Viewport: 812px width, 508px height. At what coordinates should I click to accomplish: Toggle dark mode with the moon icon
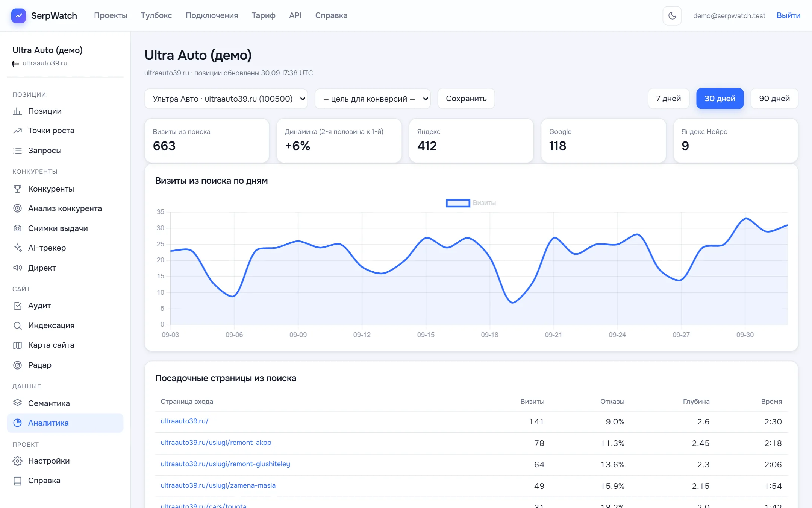coord(672,15)
